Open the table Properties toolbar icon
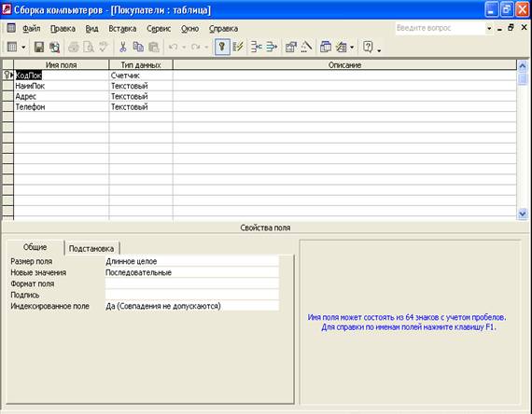This screenshot has height=414, width=532. [x=291, y=47]
